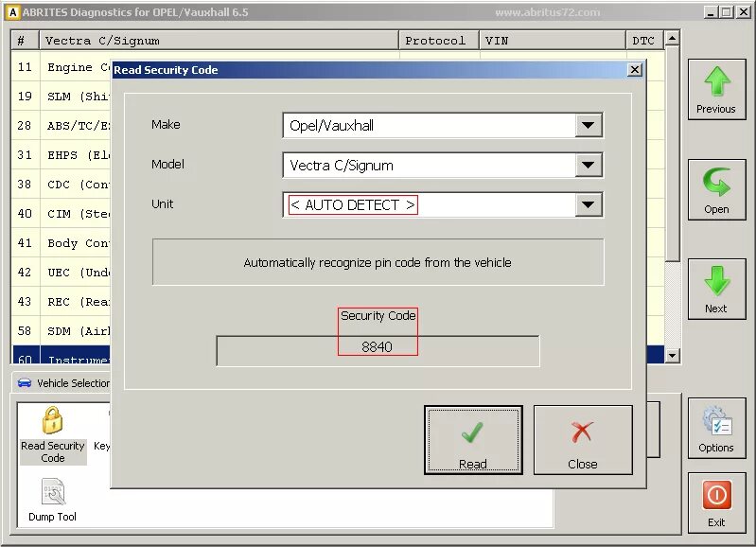Image resolution: width=756 pixels, height=547 pixels.
Task: Open the Dump Tool icon
Action: coord(53,501)
